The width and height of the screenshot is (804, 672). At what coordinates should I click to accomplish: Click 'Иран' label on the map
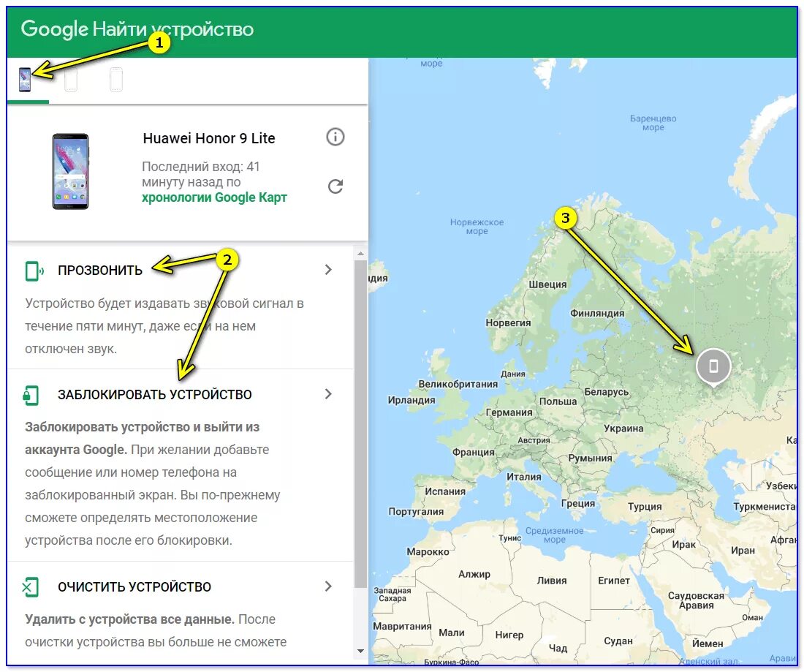743,551
